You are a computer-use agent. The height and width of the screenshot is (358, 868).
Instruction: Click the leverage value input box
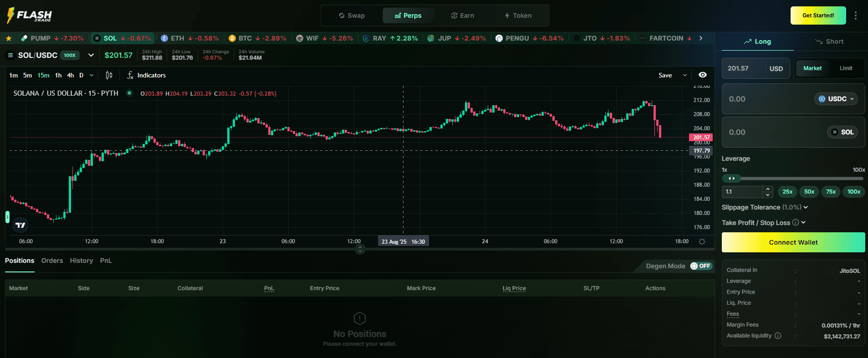pos(742,192)
